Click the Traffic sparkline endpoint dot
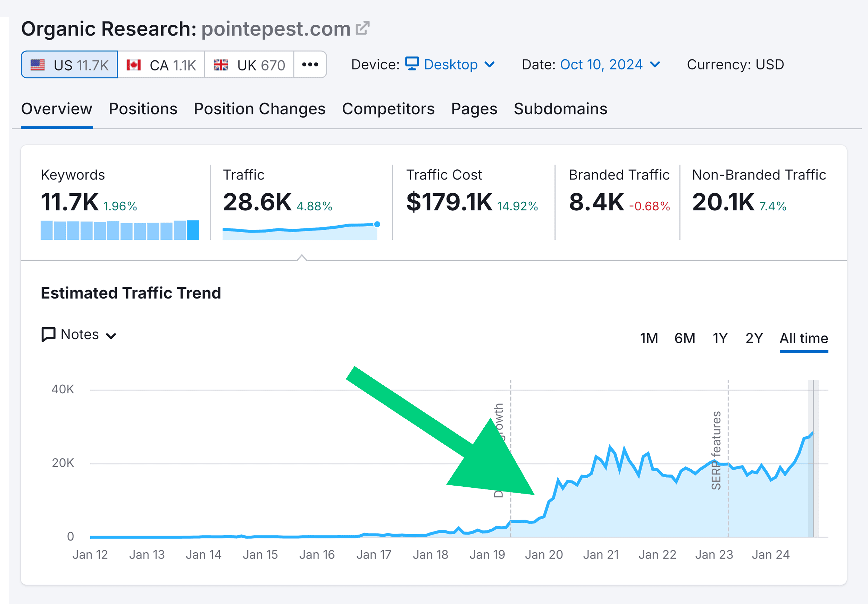This screenshot has width=868, height=604. click(376, 224)
